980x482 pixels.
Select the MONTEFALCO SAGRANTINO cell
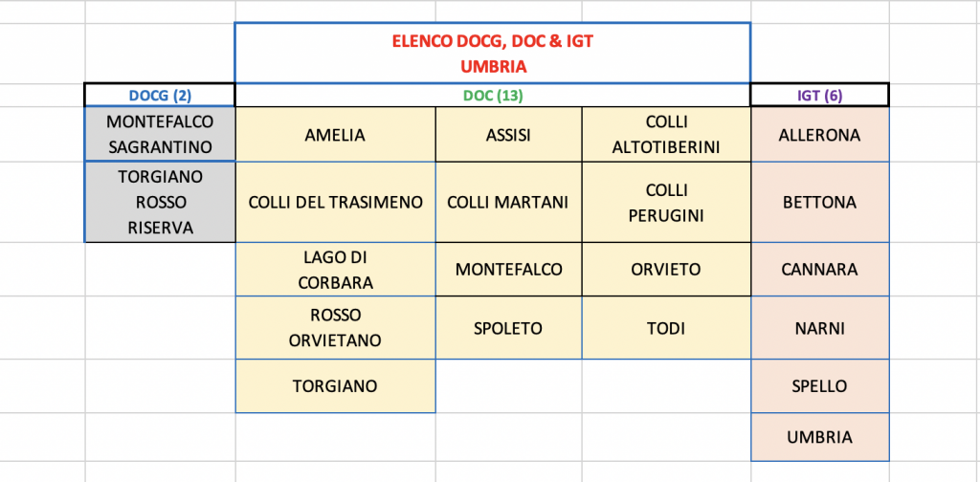[x=160, y=134]
